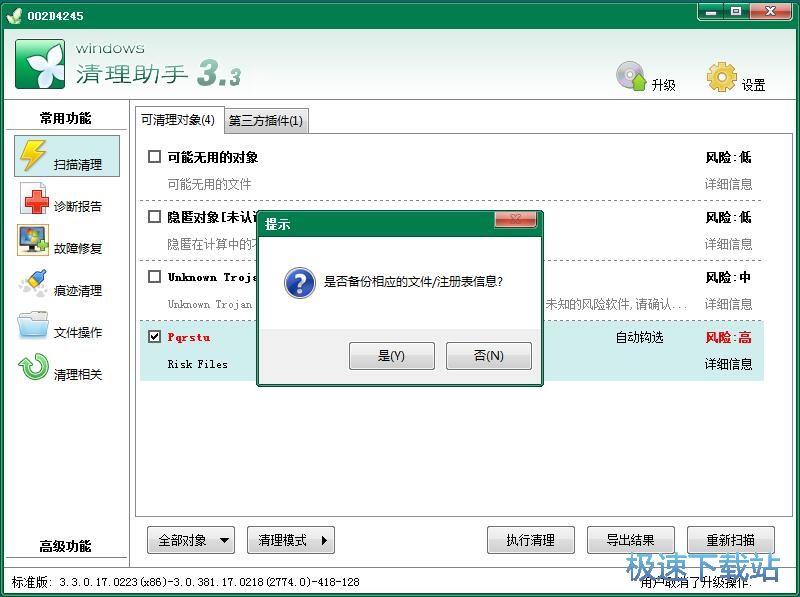Viewport: 800px width, 597px height.
Task: Click the 风险:高 risk label
Action: point(728,337)
